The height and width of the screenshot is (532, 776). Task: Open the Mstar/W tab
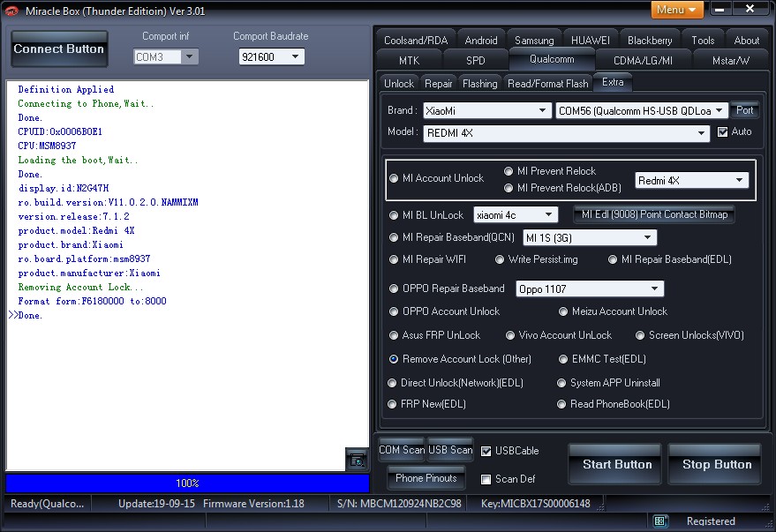[730, 60]
